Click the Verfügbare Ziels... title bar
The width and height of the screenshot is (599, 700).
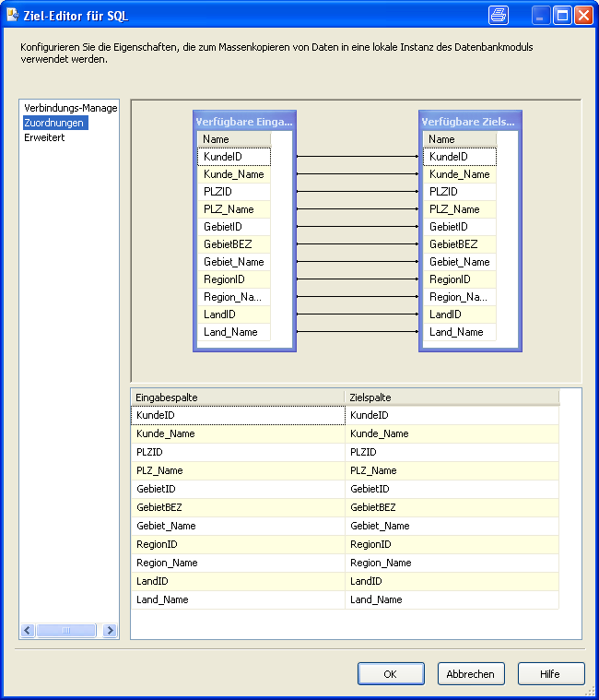pos(470,122)
